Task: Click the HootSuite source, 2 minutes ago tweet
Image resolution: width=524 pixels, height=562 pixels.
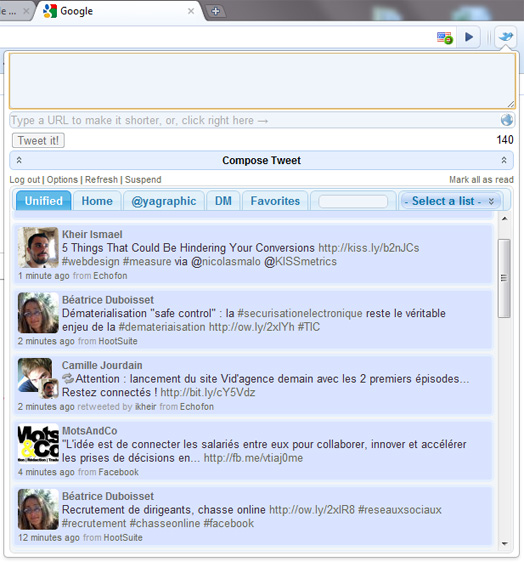Action: click(x=118, y=341)
